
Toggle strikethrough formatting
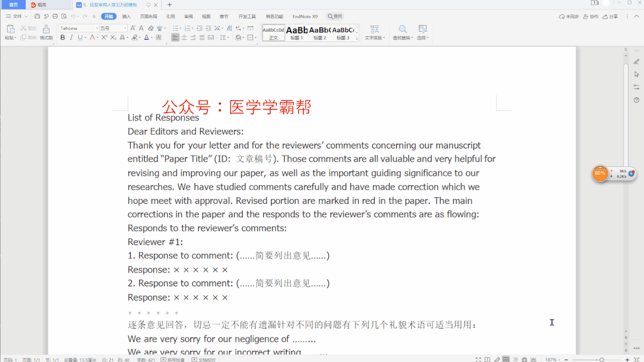92,38
